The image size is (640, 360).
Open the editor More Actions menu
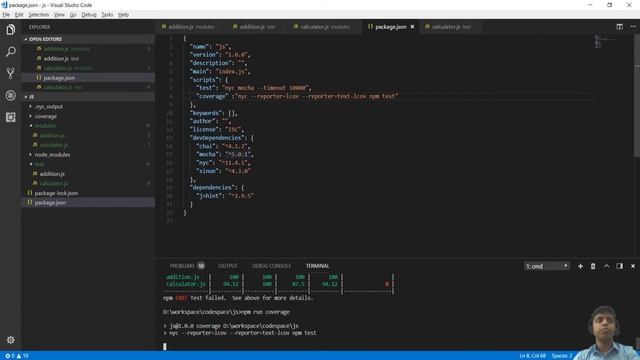pyautogui.click(x=633, y=27)
